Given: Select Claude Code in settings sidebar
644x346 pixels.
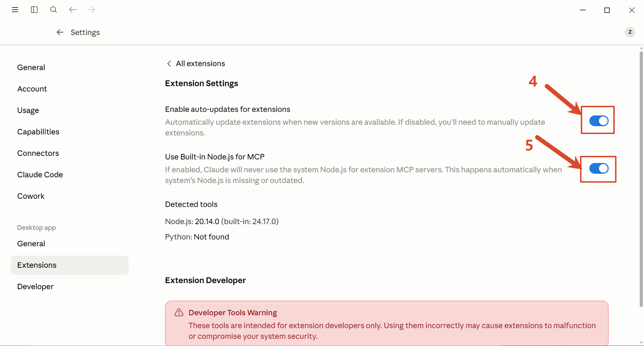Looking at the screenshot, I should point(40,175).
